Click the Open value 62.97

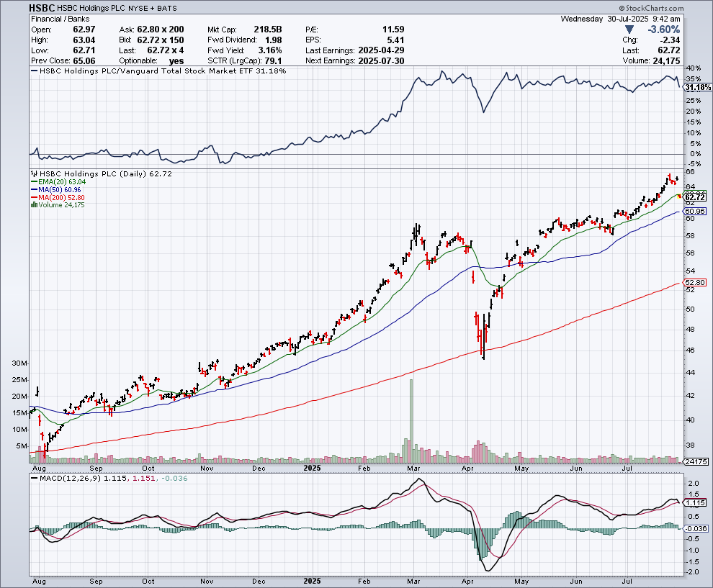[x=84, y=30]
